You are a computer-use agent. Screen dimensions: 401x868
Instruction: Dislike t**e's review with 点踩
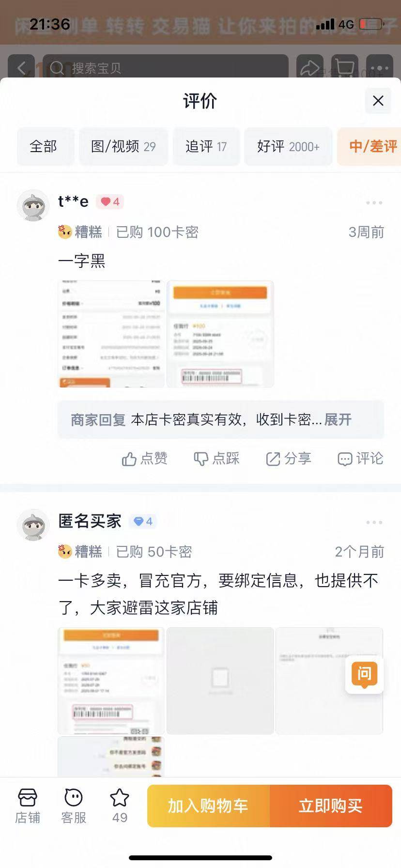(x=216, y=459)
